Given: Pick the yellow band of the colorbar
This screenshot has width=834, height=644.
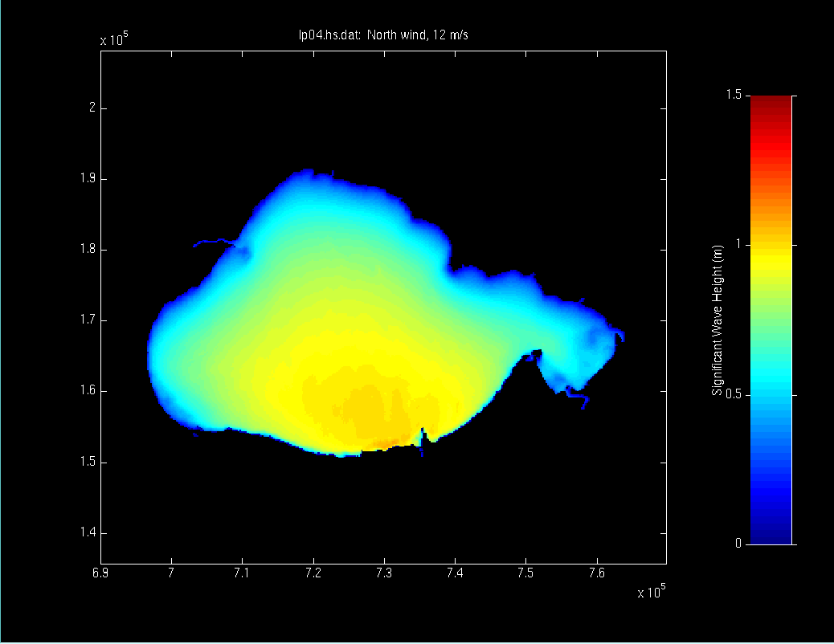Looking at the screenshot, I should click(771, 259).
